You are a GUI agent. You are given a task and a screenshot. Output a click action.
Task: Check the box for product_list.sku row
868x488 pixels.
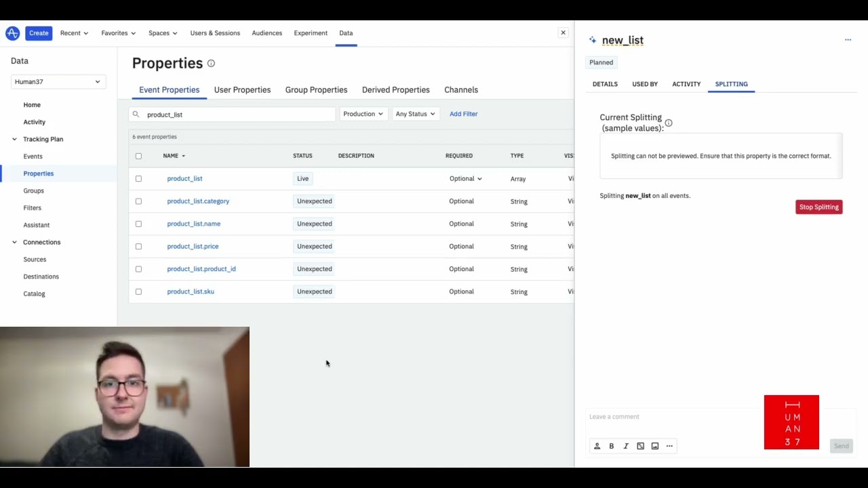coord(138,291)
